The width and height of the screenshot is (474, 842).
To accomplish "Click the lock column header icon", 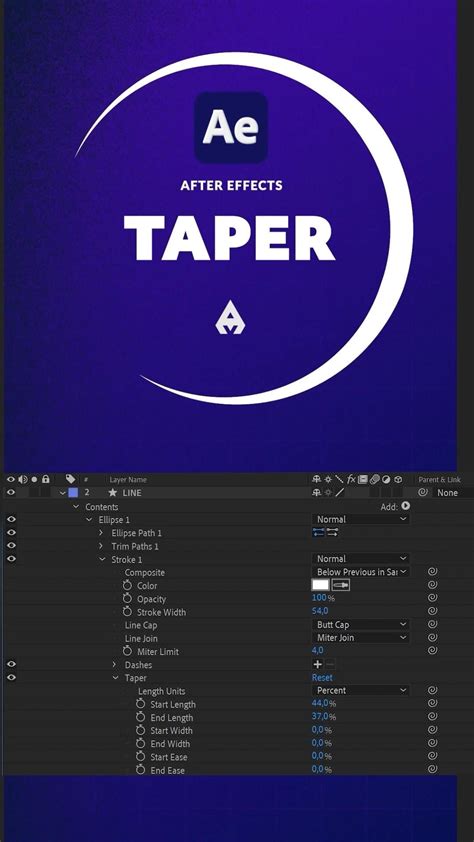I will [x=46, y=479].
